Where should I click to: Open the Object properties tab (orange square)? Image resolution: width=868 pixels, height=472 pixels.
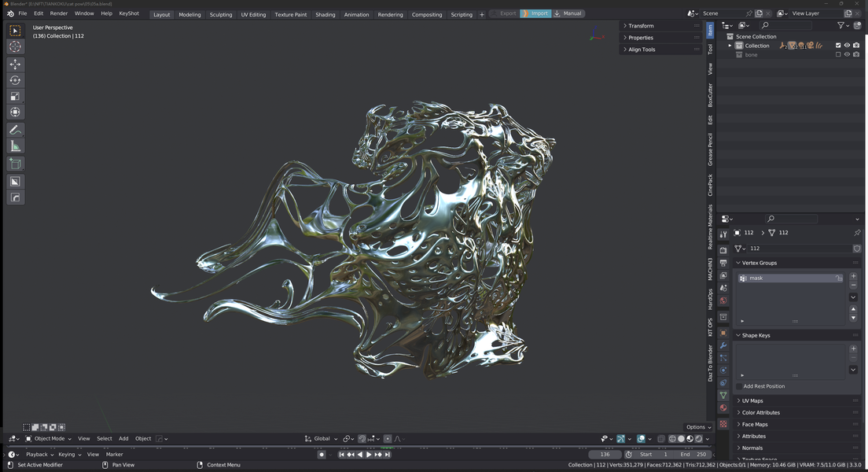coord(723,333)
